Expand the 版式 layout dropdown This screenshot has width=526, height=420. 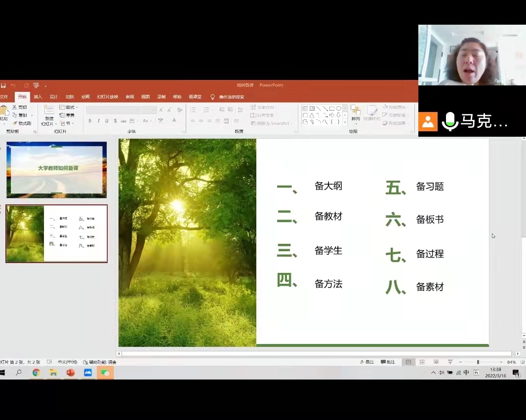[x=69, y=107]
